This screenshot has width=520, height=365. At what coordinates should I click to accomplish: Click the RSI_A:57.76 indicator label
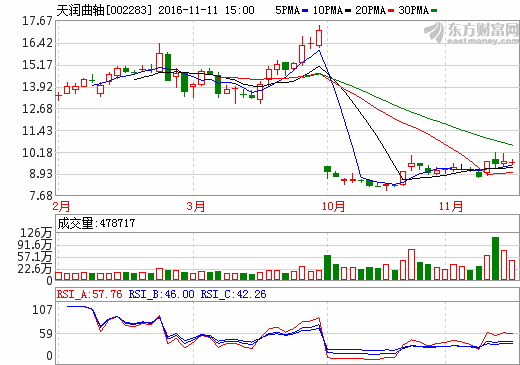click(x=89, y=294)
